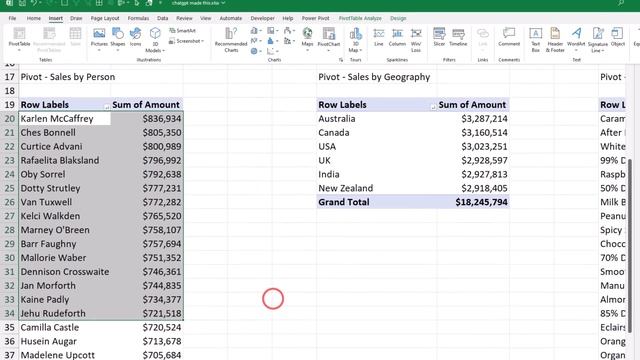Open the 3D Map tours option

tap(355, 40)
